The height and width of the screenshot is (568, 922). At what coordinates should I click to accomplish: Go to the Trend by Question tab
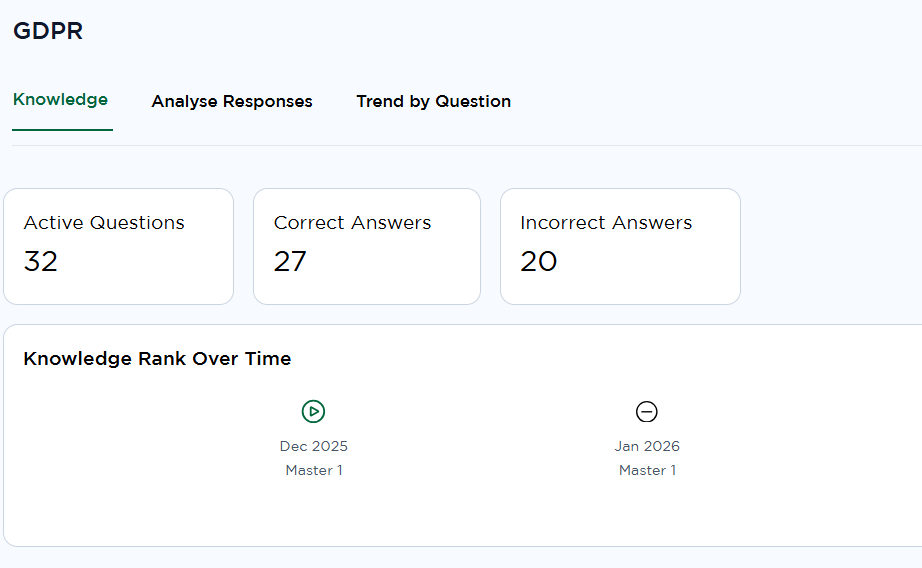click(x=433, y=101)
